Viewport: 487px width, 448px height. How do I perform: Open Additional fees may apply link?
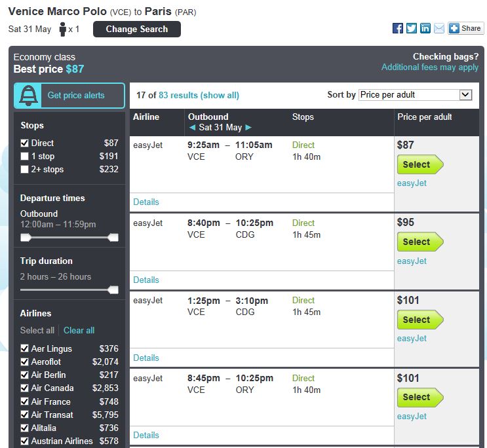430,67
